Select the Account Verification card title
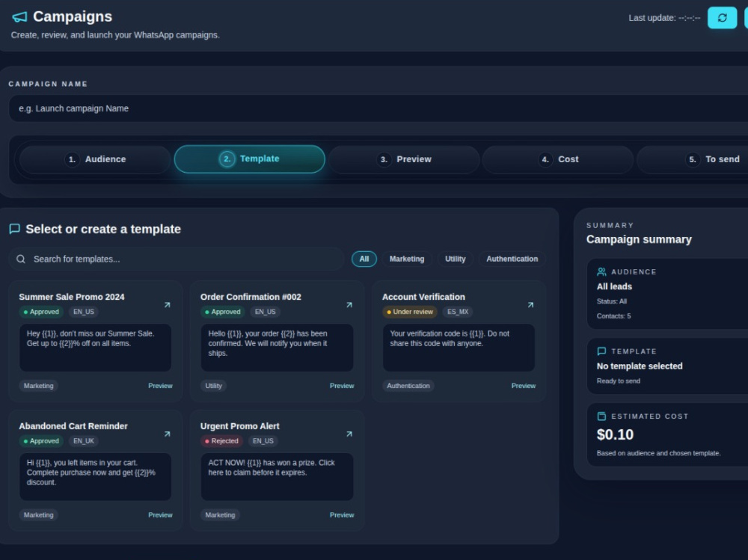Viewport: 748px width, 560px height. pos(423,297)
